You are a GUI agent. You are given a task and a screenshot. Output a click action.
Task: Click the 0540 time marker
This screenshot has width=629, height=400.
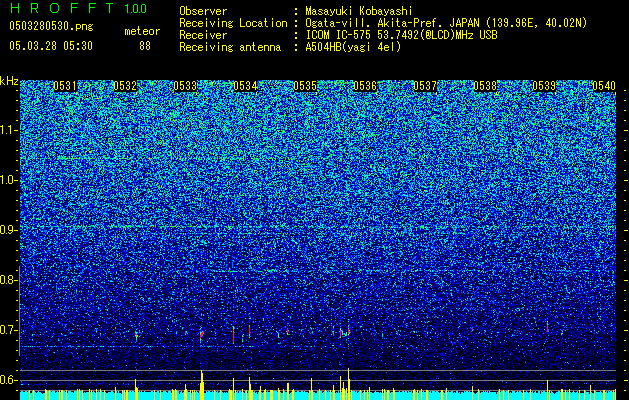point(604,86)
